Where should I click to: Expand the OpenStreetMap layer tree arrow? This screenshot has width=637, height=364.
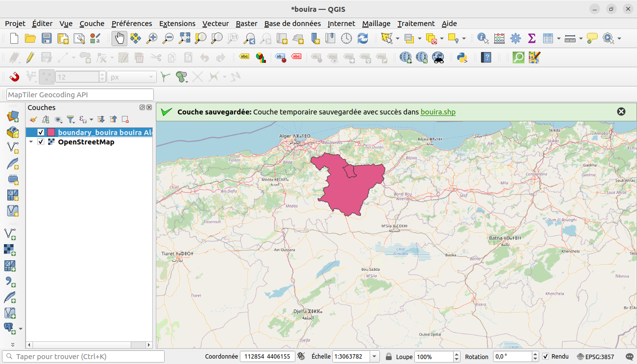pyautogui.click(x=31, y=142)
